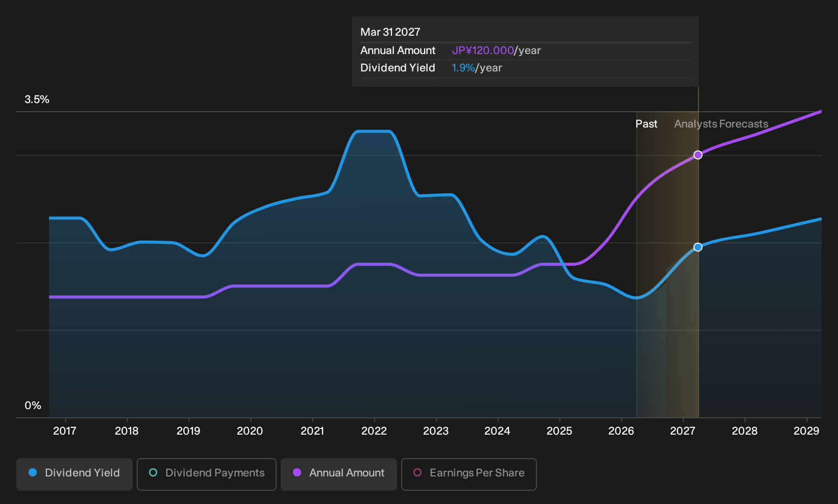The image size is (838, 504).
Task: Click the 1.9% dividend yield tooltip value
Action: click(x=463, y=68)
